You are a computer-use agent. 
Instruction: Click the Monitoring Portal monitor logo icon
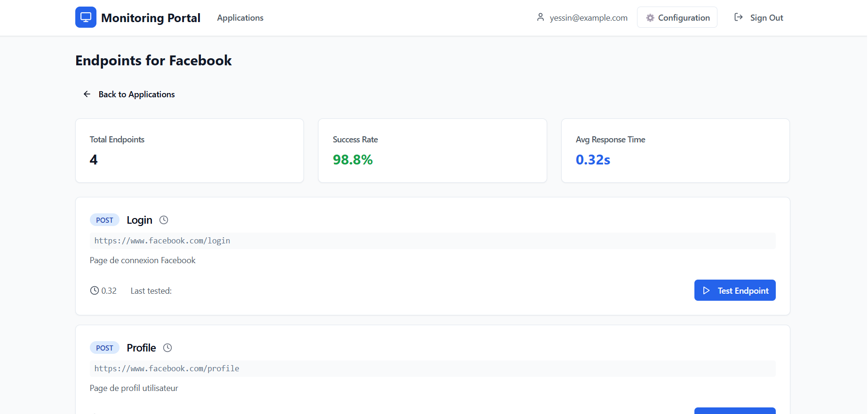(86, 17)
